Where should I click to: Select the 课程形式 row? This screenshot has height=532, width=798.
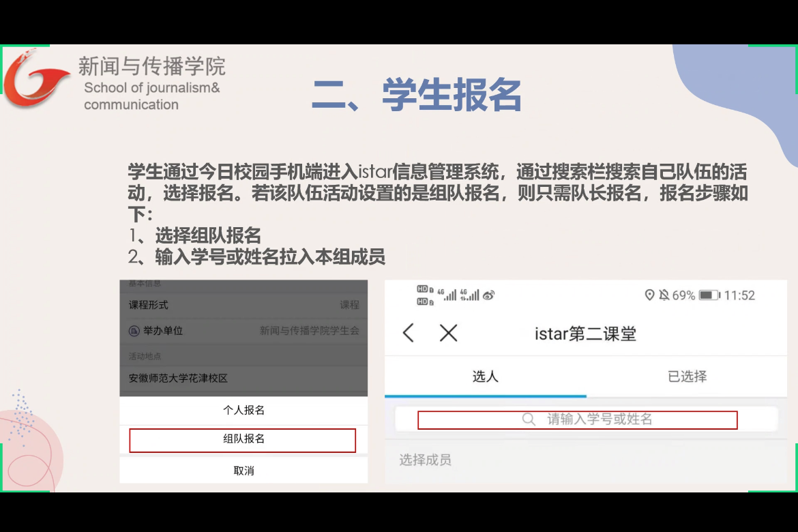click(243, 305)
